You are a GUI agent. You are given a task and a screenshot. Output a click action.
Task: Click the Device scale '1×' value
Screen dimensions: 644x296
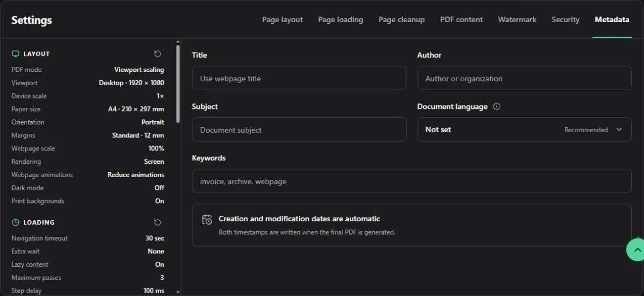point(160,96)
